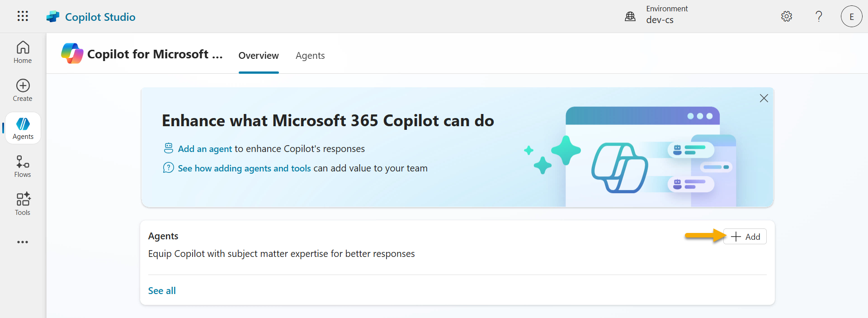This screenshot has height=318, width=868.
Task: Switch to the Agents tab
Action: (310, 56)
